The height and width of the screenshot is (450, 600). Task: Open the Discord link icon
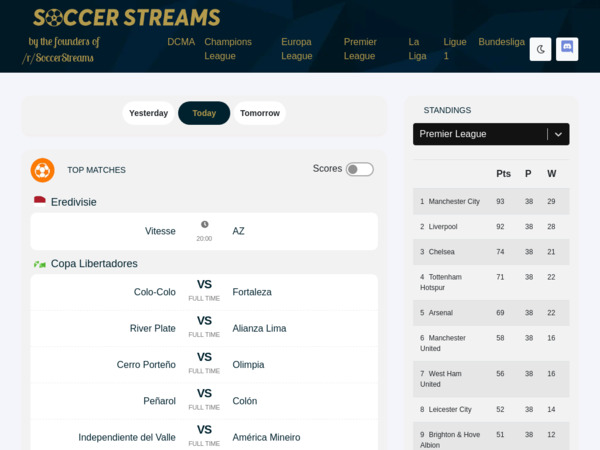567,49
